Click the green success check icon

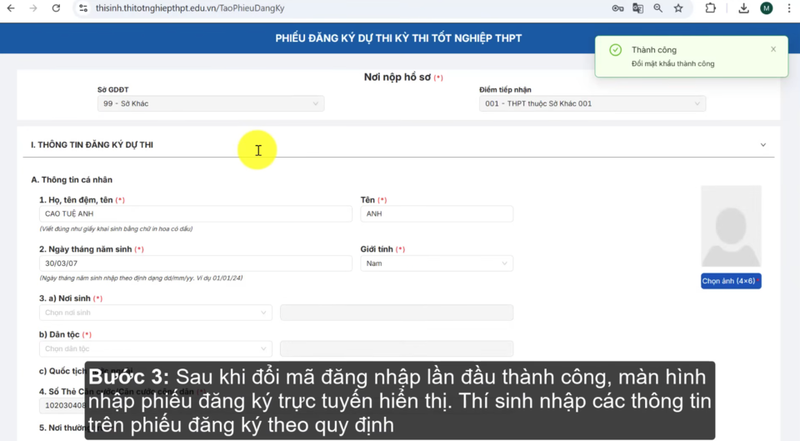coord(616,50)
